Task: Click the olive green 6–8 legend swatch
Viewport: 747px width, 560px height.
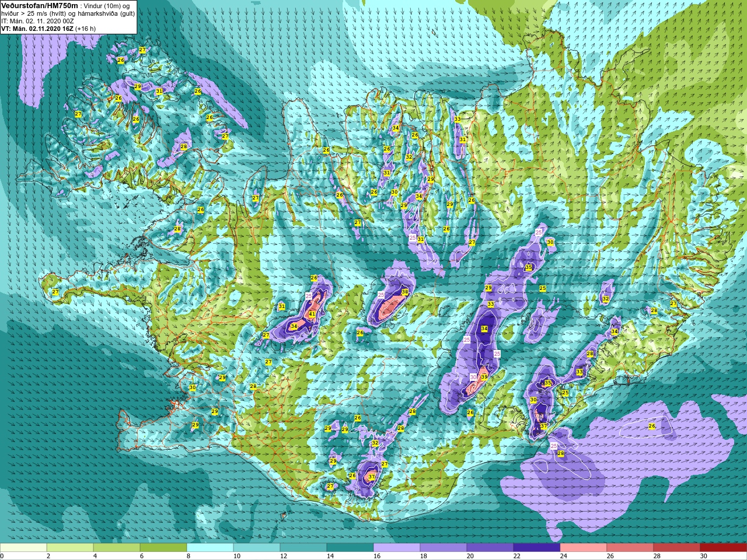Action: [163, 548]
